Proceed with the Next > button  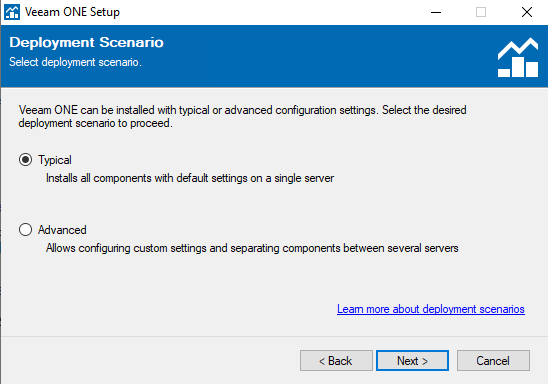point(412,361)
